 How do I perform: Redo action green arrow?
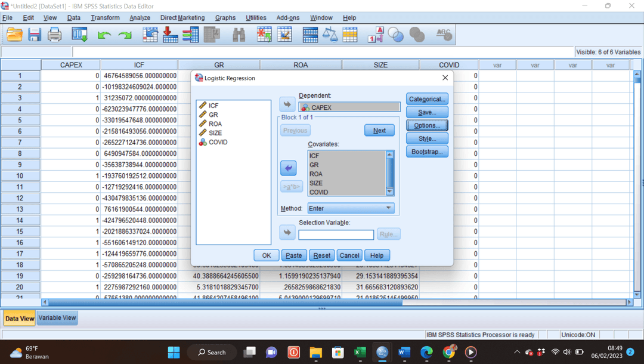pyautogui.click(x=125, y=35)
